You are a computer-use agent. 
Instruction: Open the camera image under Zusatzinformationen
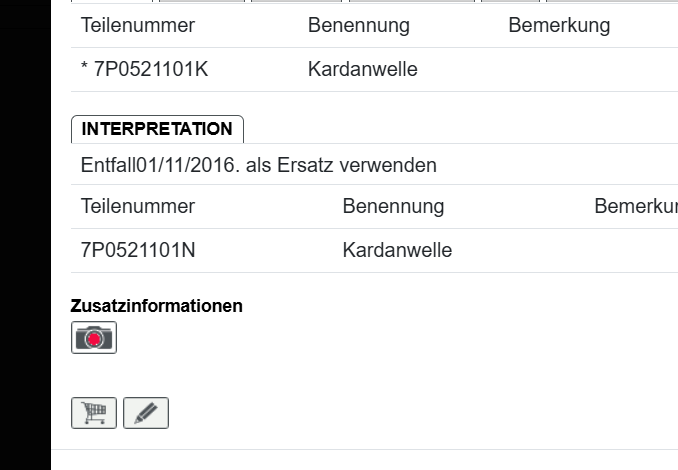(x=94, y=338)
